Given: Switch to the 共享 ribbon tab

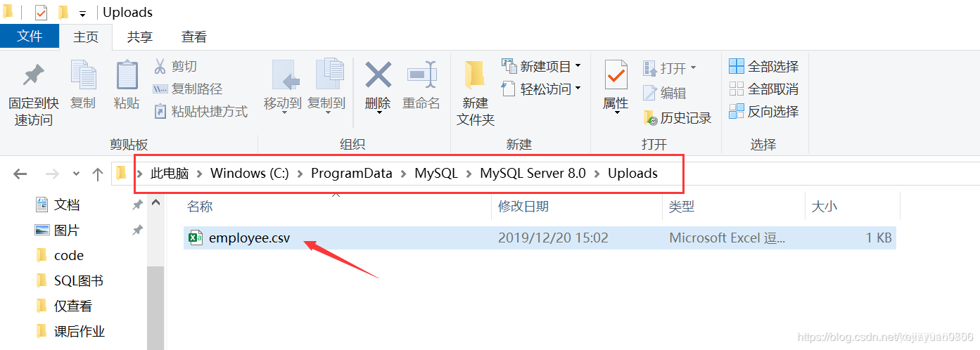Looking at the screenshot, I should click(139, 37).
